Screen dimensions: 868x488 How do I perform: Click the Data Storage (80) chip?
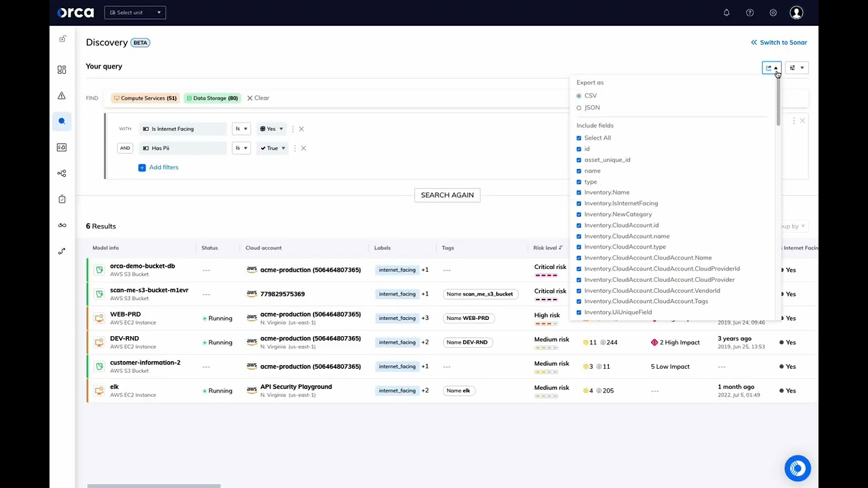coord(212,98)
